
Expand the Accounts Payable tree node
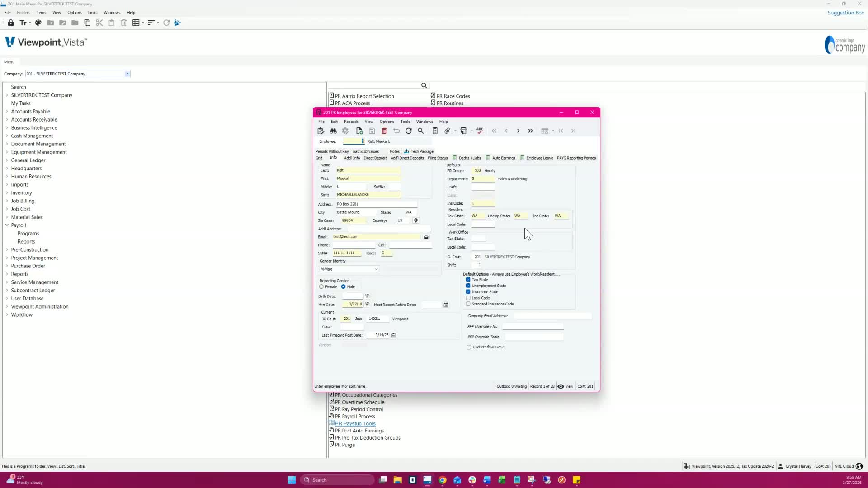point(7,112)
